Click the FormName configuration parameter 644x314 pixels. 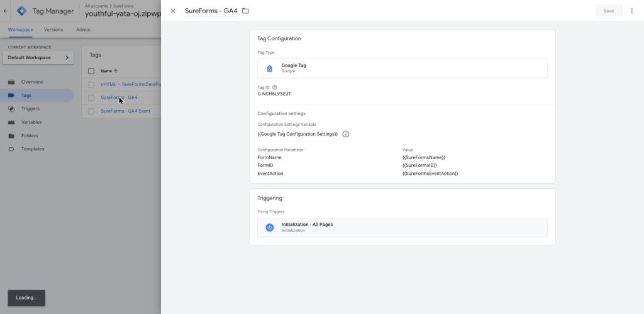(269, 157)
